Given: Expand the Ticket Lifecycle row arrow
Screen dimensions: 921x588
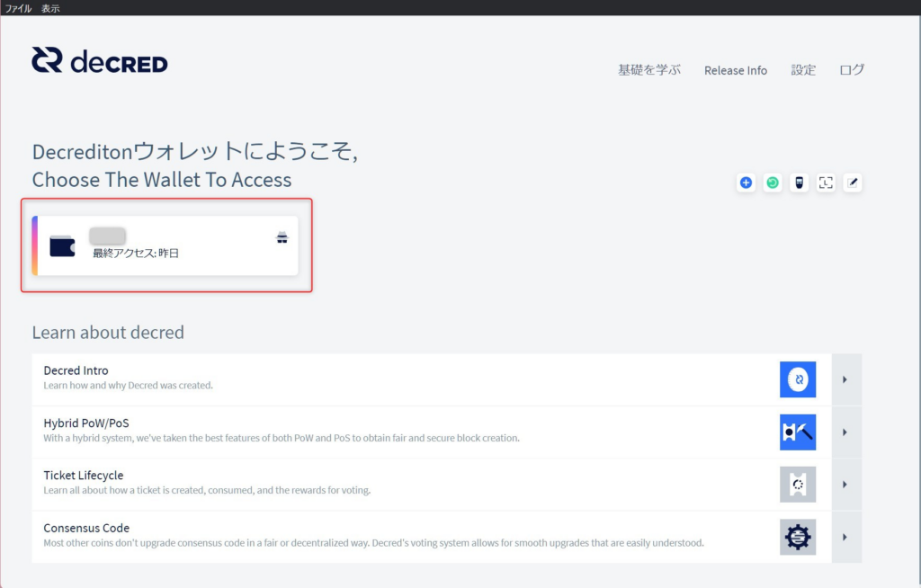Looking at the screenshot, I should click(x=845, y=485).
